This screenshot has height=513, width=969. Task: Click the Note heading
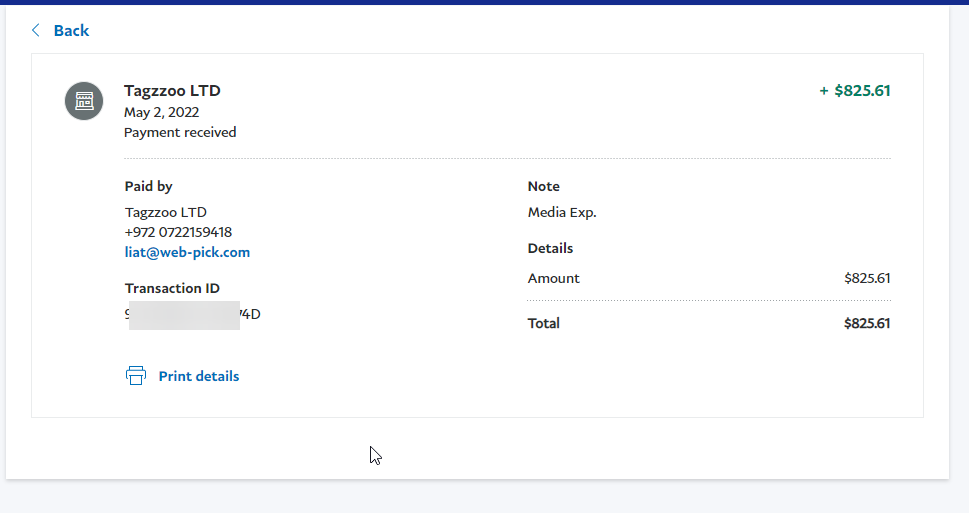coord(544,186)
